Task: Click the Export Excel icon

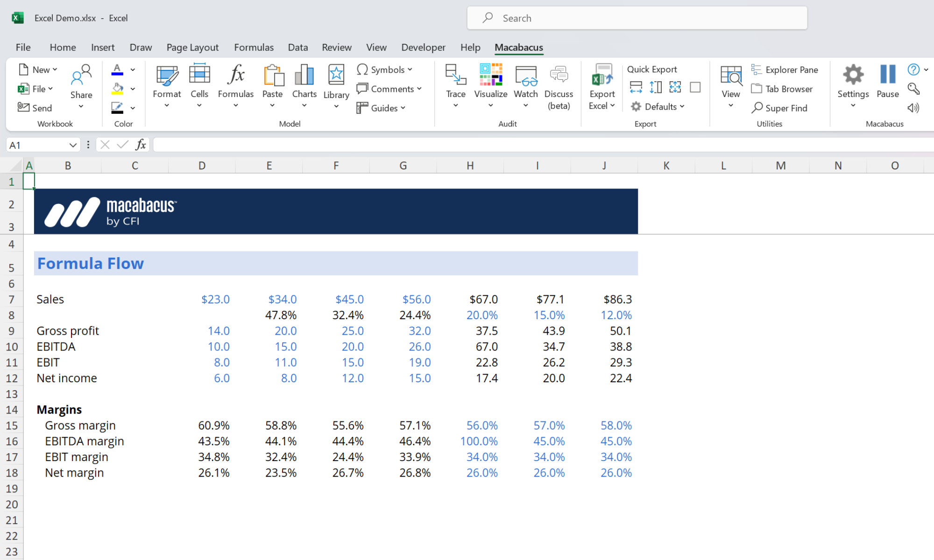Action: pos(601,75)
